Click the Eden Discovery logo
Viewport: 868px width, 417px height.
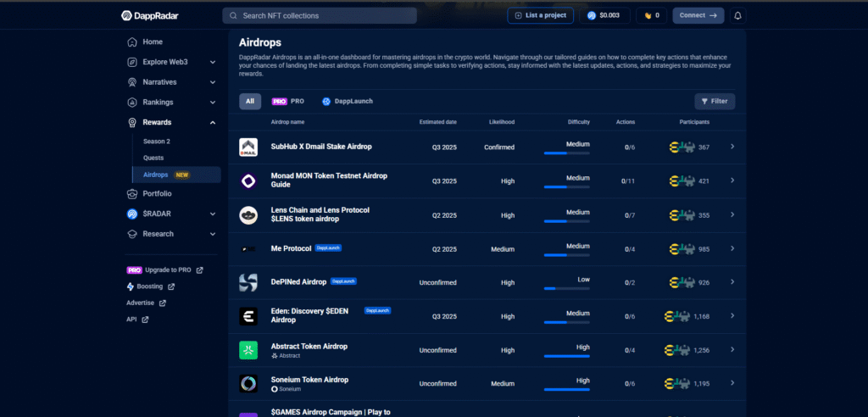[248, 316]
